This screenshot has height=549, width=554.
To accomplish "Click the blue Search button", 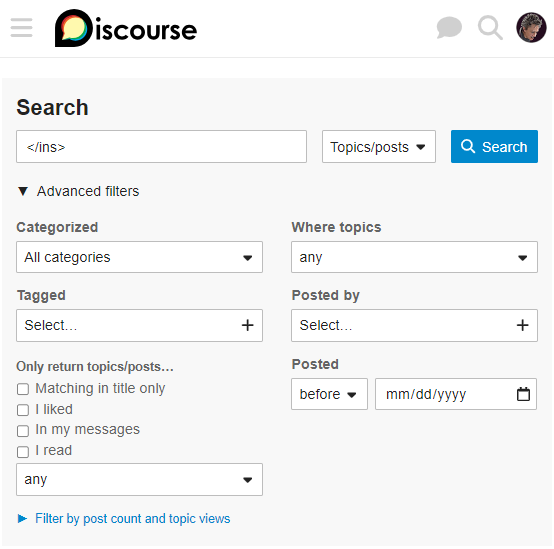I will [494, 147].
